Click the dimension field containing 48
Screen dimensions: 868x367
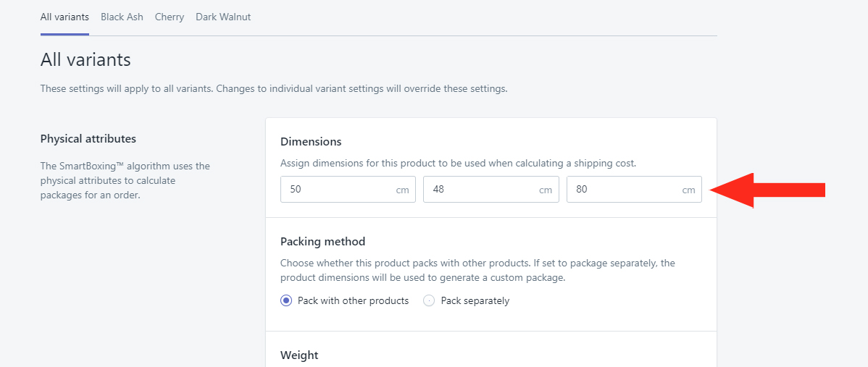[x=491, y=190]
